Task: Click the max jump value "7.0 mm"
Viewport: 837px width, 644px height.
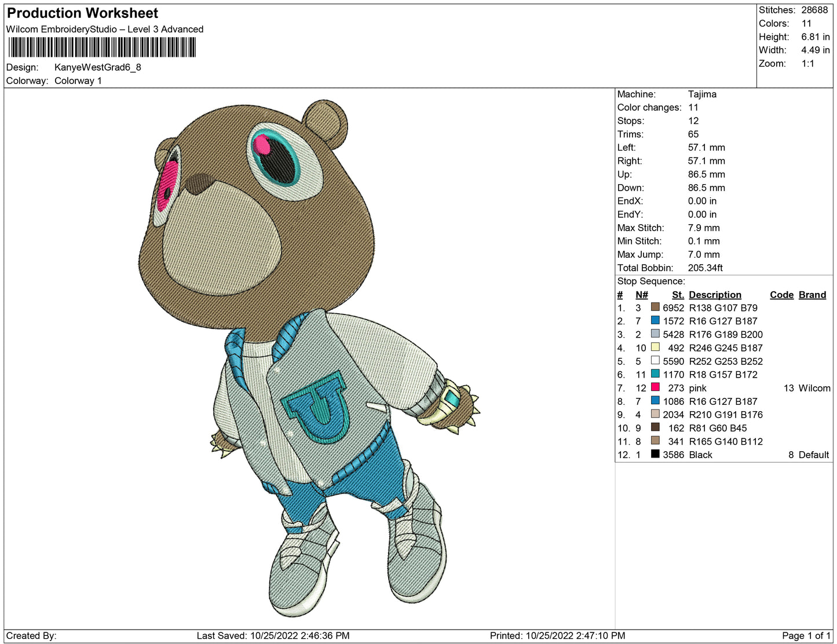Action: (x=704, y=254)
